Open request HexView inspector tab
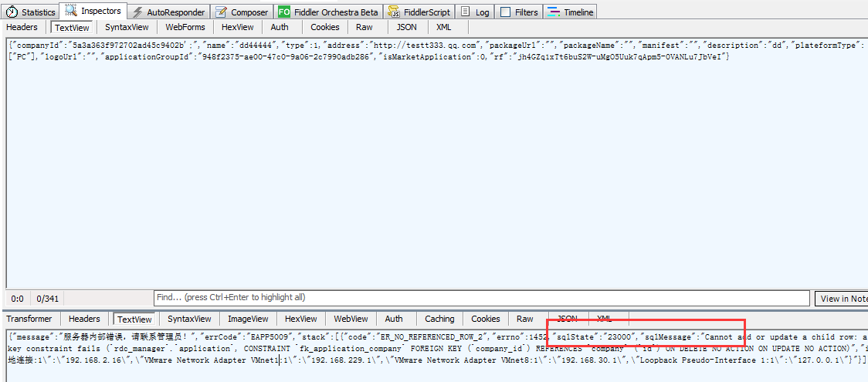Image resolution: width=868 pixels, height=382 pixels. click(x=238, y=27)
